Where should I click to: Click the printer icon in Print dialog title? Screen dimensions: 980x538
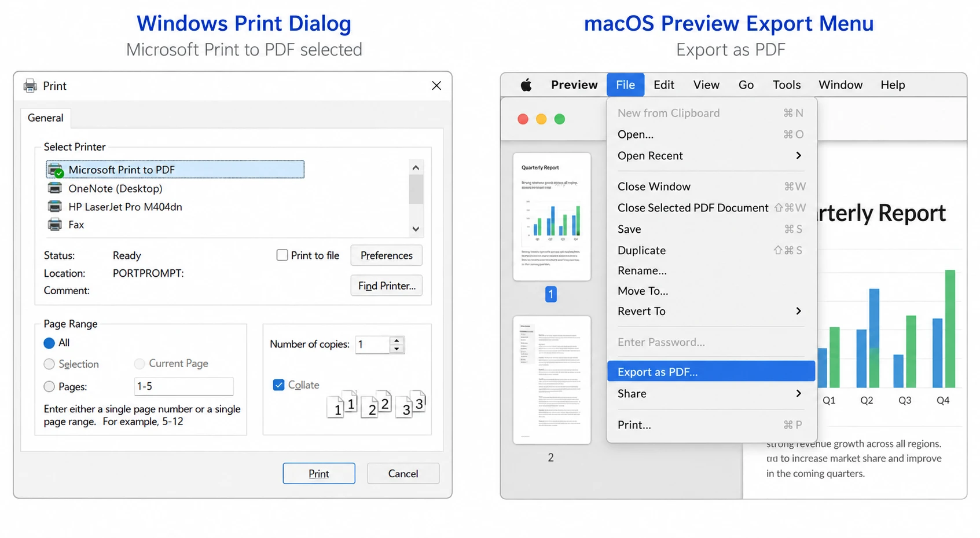point(30,86)
